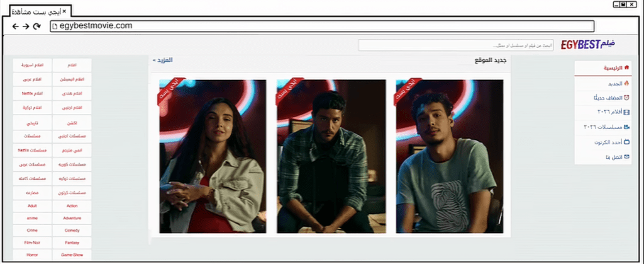The width and height of the screenshot is (644, 264).
Task: Open the Comedy genre category
Action: (x=72, y=231)
